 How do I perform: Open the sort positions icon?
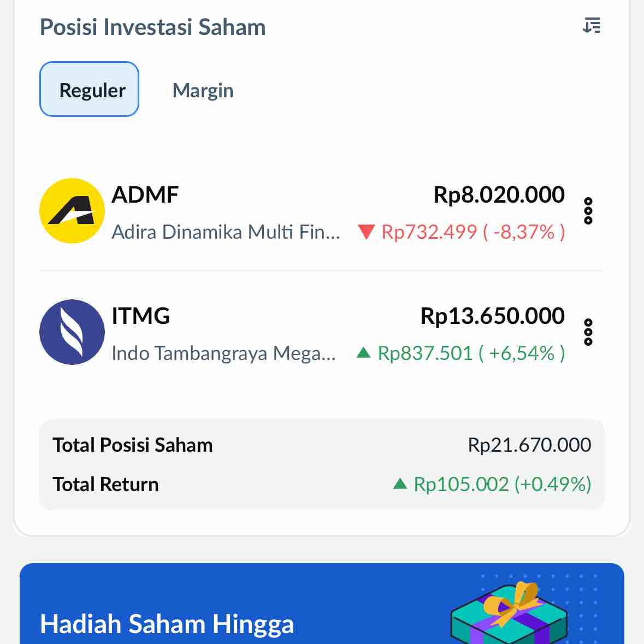pos(592,26)
